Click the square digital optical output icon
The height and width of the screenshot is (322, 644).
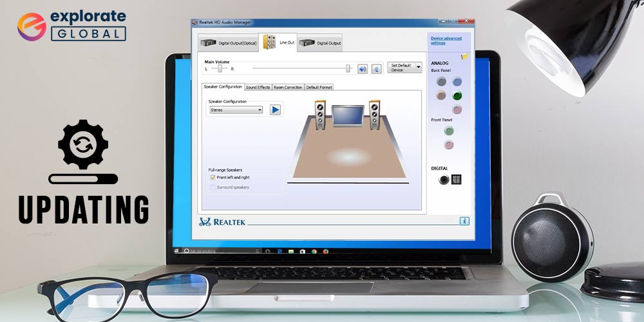pos(457,180)
